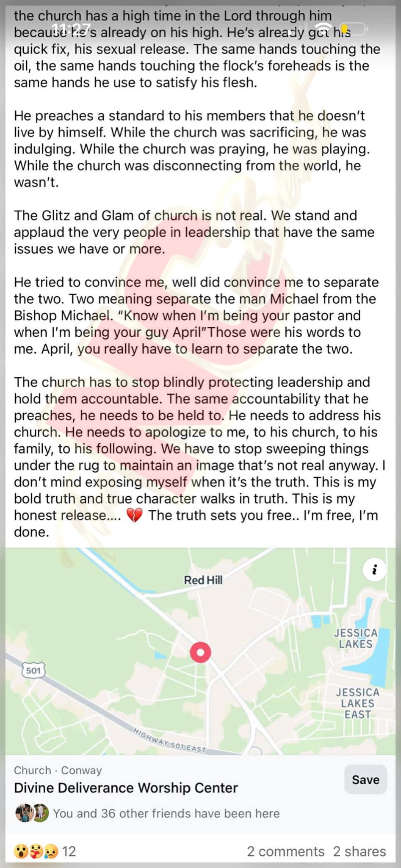Tap the Church · Conway category text
Screen dimensions: 401x868
pos(58,770)
